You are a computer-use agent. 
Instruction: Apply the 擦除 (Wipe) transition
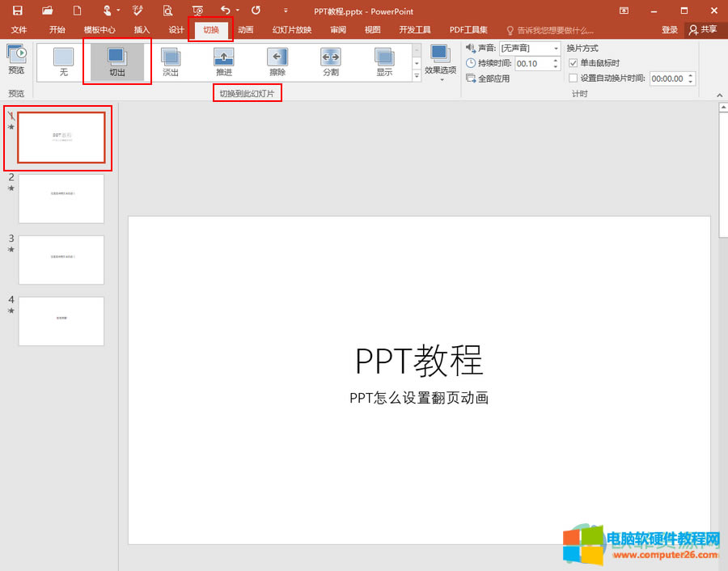[x=277, y=59]
